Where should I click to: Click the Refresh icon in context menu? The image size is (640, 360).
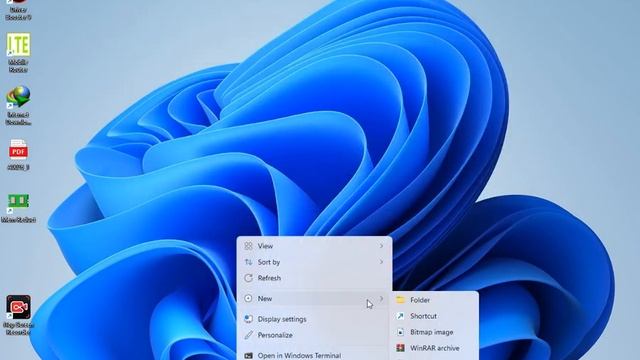coord(248,278)
